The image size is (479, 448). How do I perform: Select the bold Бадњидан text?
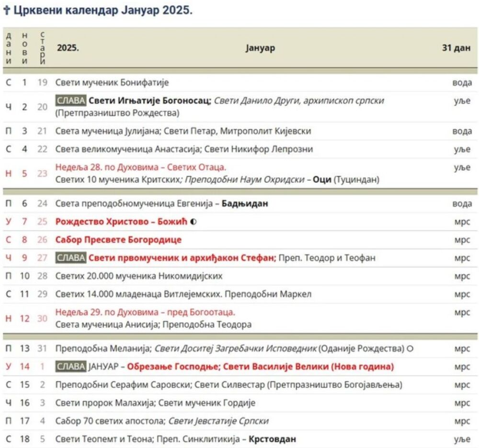tap(245, 204)
